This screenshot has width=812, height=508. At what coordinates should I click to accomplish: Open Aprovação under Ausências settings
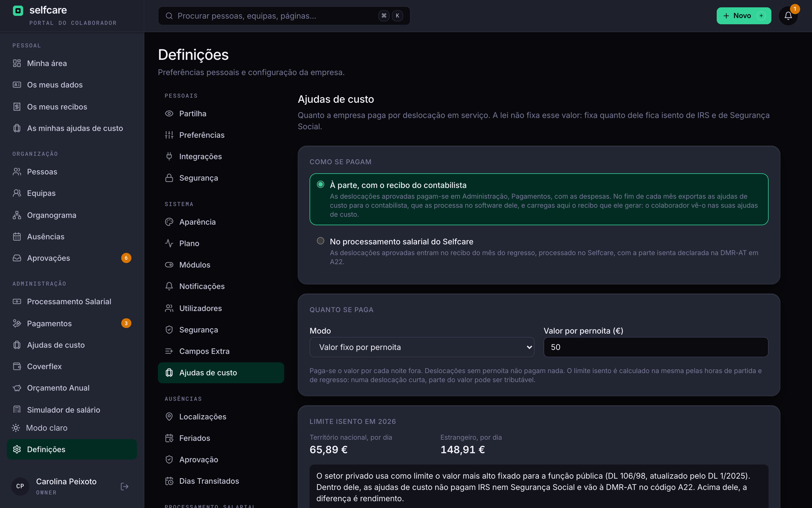coord(221,460)
